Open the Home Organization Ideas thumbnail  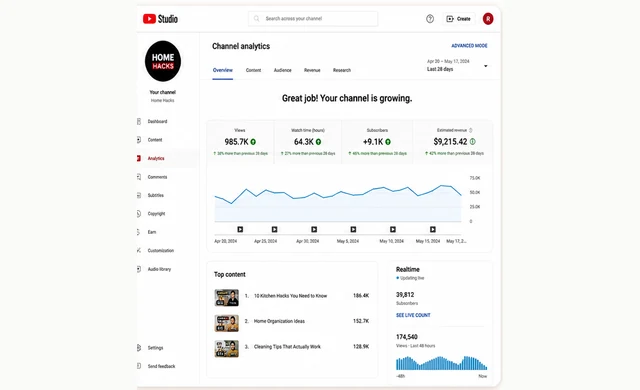pos(227,323)
